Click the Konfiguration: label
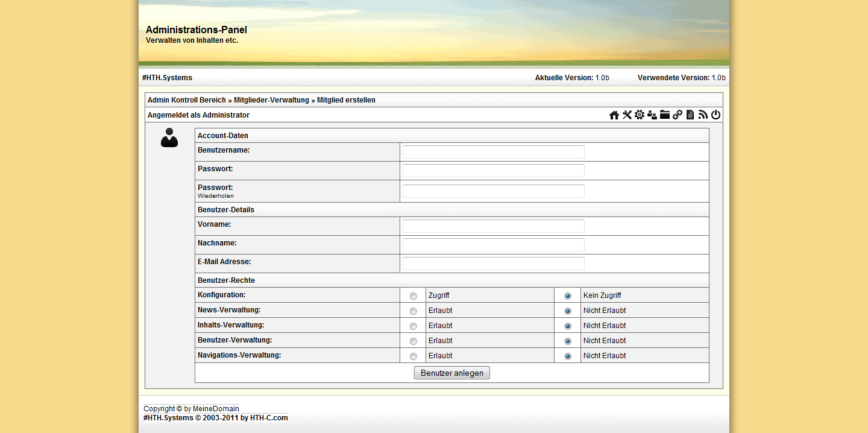This screenshot has width=868, height=433. pos(222,295)
